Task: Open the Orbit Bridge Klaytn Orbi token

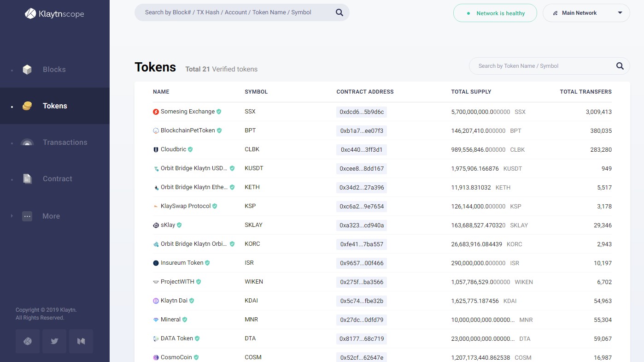Action: click(194, 244)
